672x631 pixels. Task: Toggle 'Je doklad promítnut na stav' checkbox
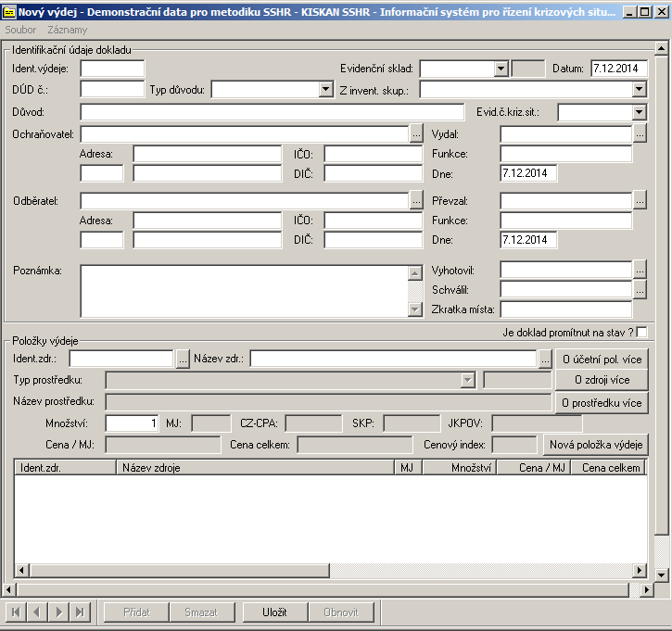(x=642, y=332)
